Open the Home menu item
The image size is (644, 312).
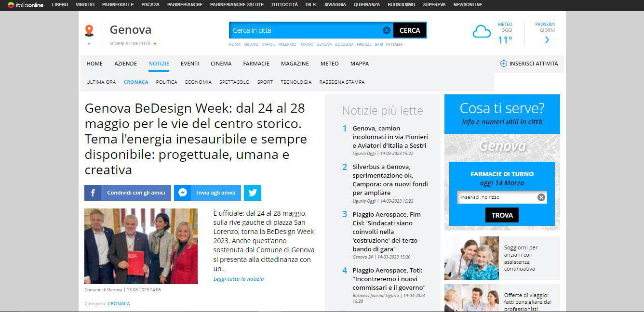coord(94,64)
